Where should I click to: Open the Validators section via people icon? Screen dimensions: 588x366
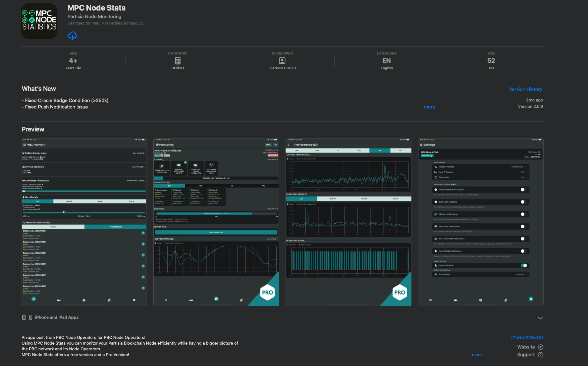59,300
